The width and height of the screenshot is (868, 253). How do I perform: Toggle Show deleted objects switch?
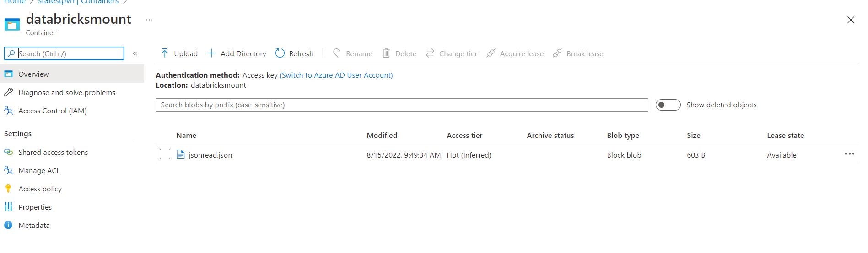click(668, 105)
